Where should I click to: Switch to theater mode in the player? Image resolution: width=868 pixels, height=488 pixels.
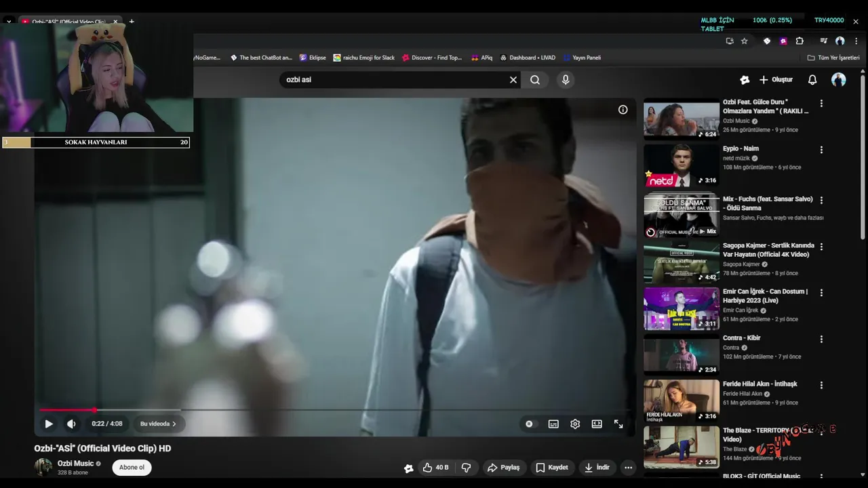(597, 424)
